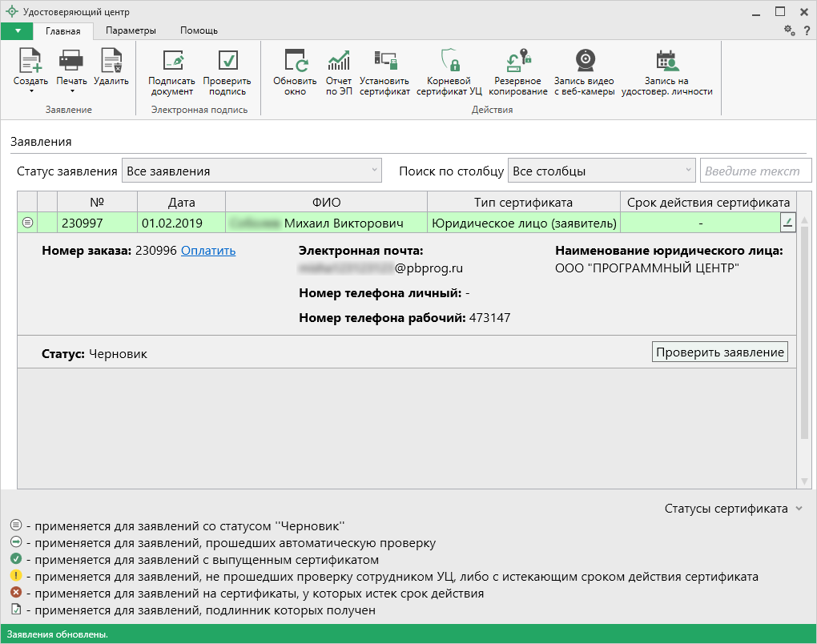817x644 pixels.
Task: Click the Print icon in ribbon
Action: coord(71,62)
